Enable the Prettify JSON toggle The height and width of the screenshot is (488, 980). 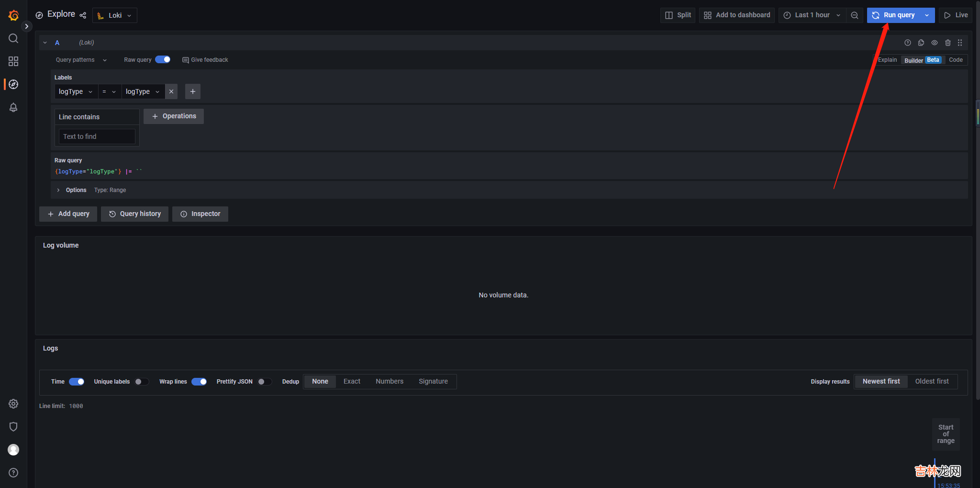(x=265, y=382)
